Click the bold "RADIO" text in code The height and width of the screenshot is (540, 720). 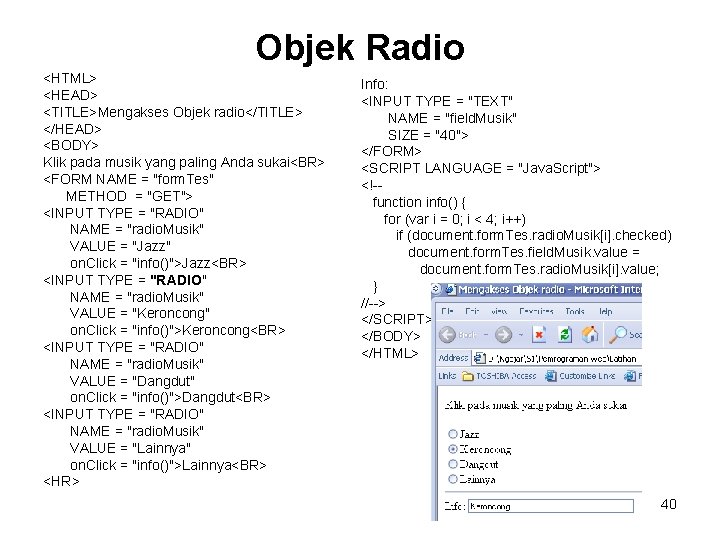click(178, 280)
